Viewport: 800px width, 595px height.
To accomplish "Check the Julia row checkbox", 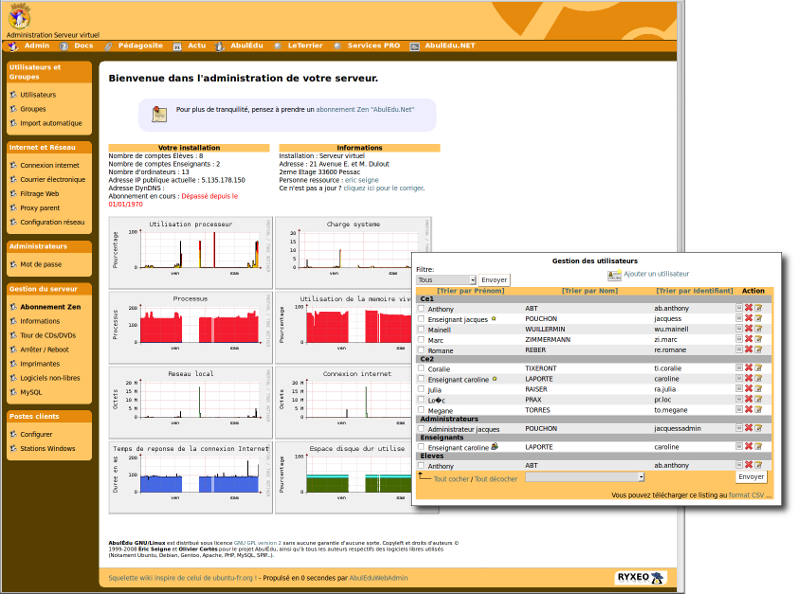I will 421,389.
